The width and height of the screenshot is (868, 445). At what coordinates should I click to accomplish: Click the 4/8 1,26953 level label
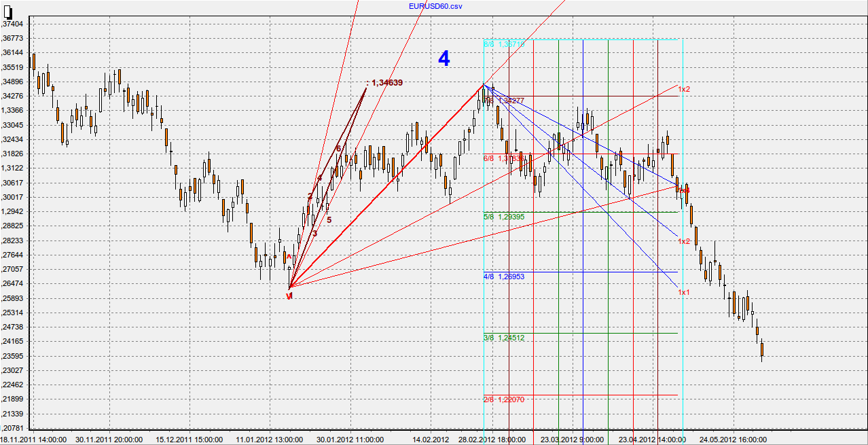pos(503,277)
